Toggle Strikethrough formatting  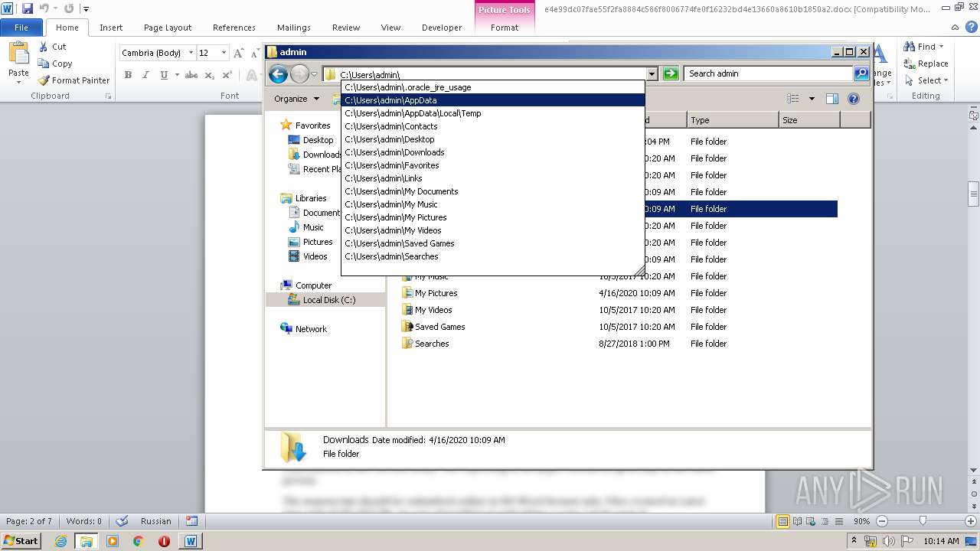pyautogui.click(x=191, y=75)
